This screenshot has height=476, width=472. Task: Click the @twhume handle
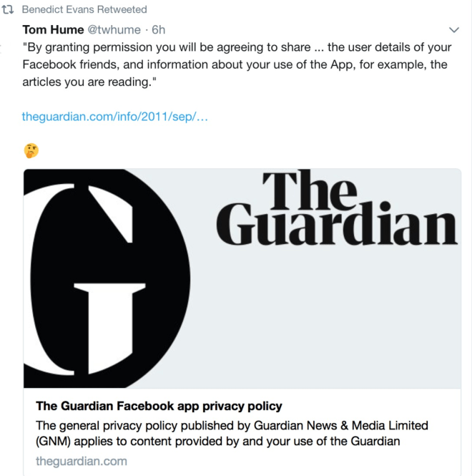click(113, 30)
